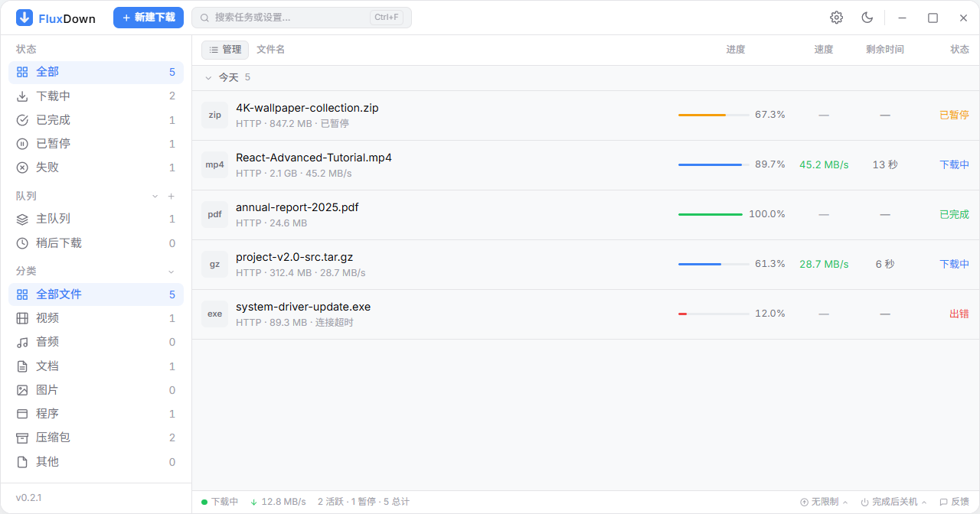Viewport: 980px width, 514px height.
Task: Click the v0.2.1 version label
Action: pyautogui.click(x=29, y=498)
